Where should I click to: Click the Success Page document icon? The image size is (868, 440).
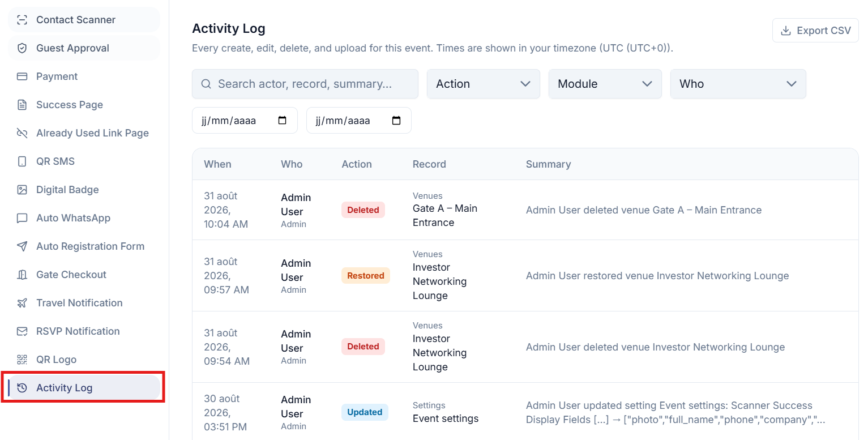(x=22, y=105)
